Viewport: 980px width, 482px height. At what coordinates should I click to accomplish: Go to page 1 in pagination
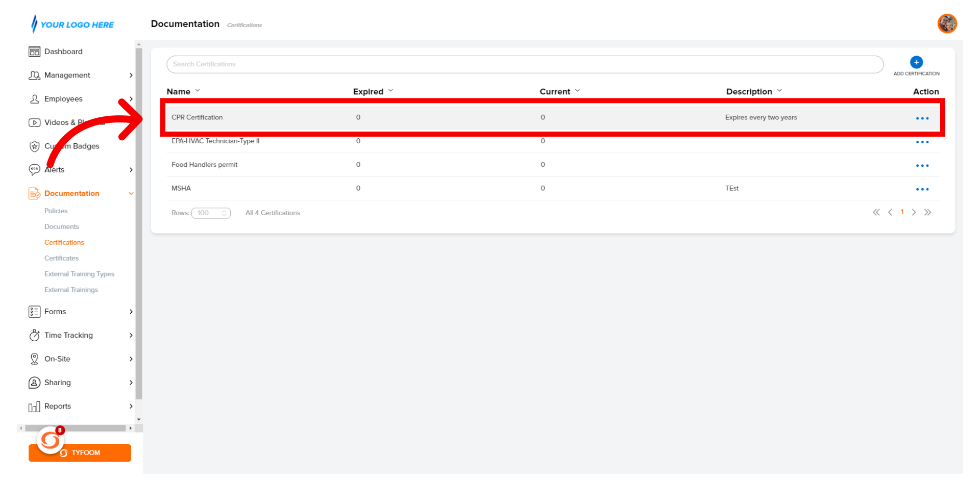tap(902, 212)
